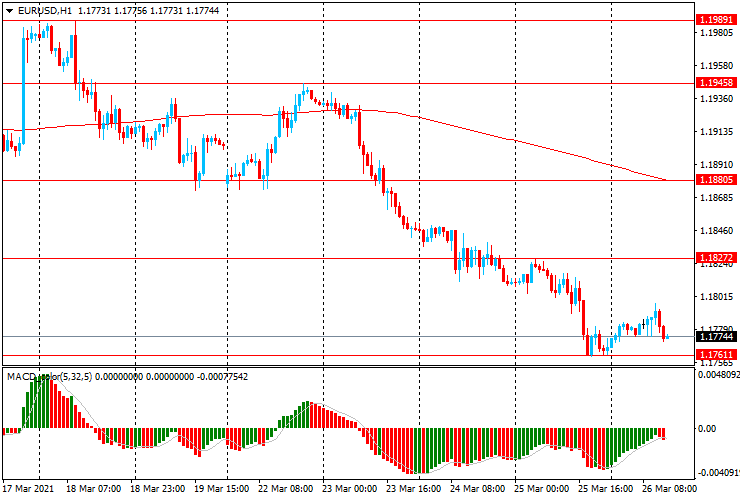This screenshot has height=500, width=740.
Task: Click the 0.00 level on MACD scale
Action: click(710, 429)
